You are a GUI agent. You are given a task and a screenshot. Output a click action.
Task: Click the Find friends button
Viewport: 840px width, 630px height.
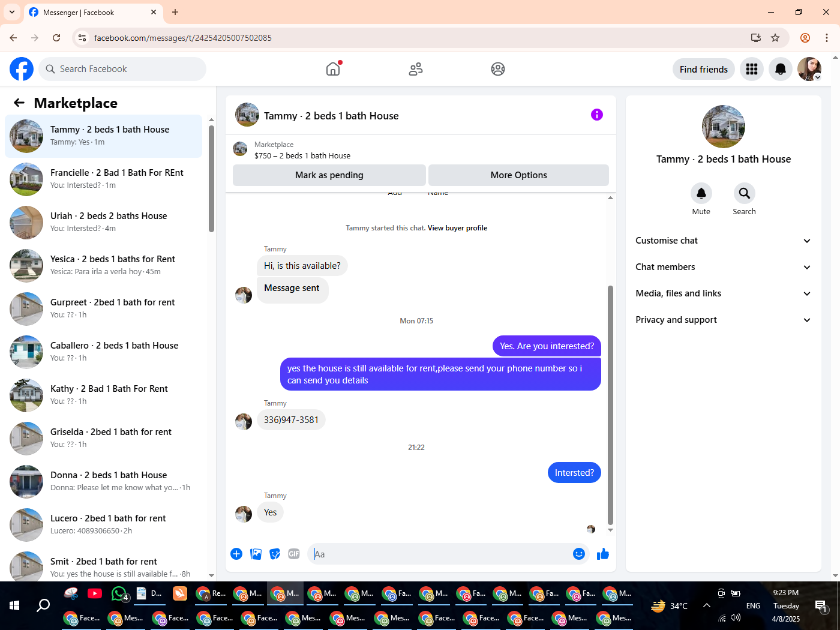coord(704,69)
